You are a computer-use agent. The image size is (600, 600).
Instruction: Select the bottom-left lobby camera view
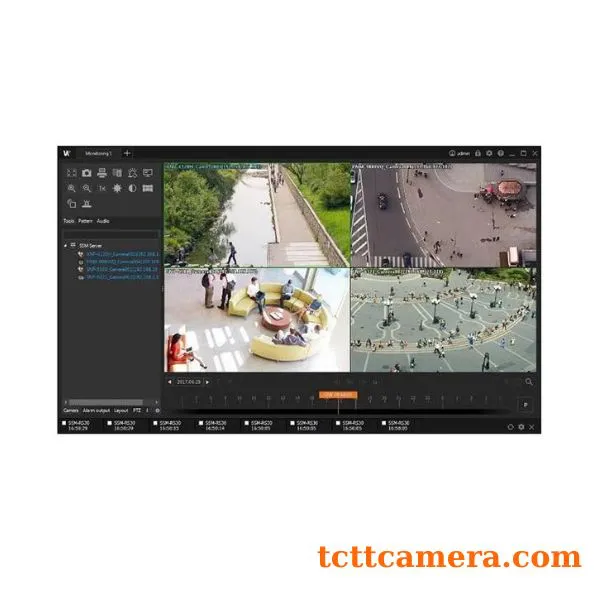(257, 319)
